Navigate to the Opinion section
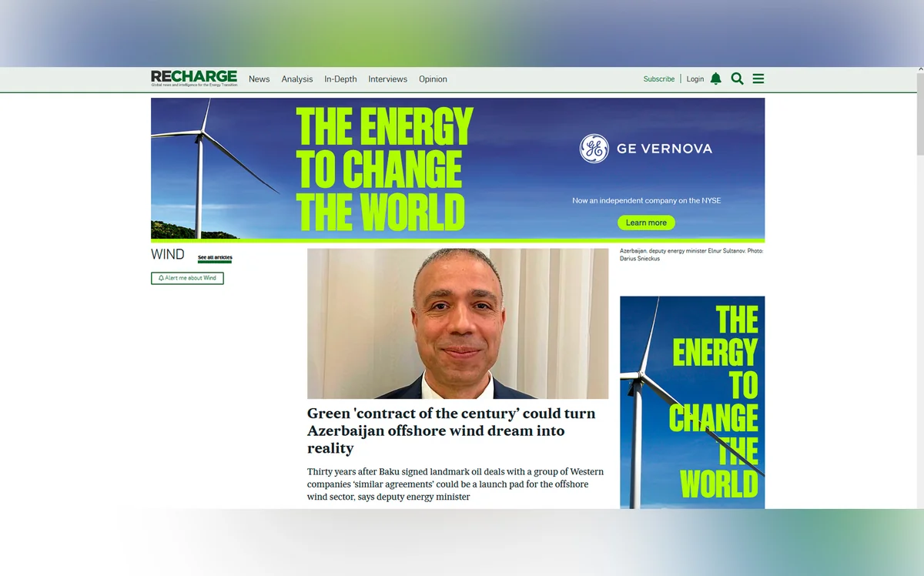Screen dimensions: 924x576 (433, 79)
